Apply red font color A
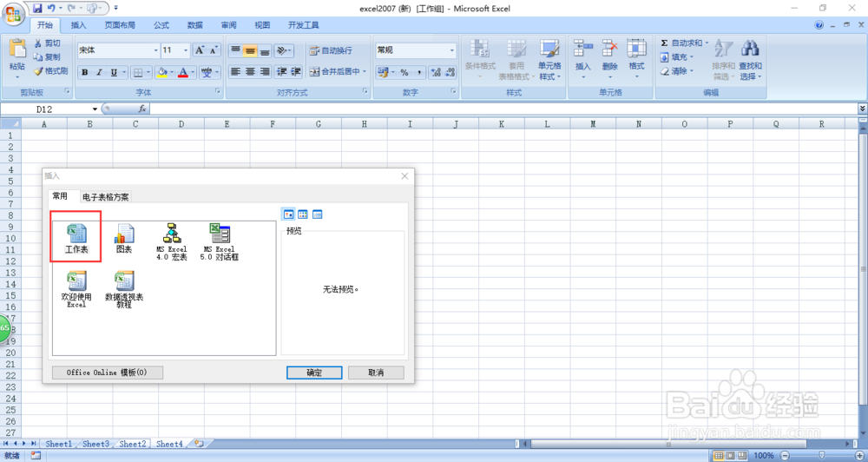The height and width of the screenshot is (462, 868). [182, 72]
